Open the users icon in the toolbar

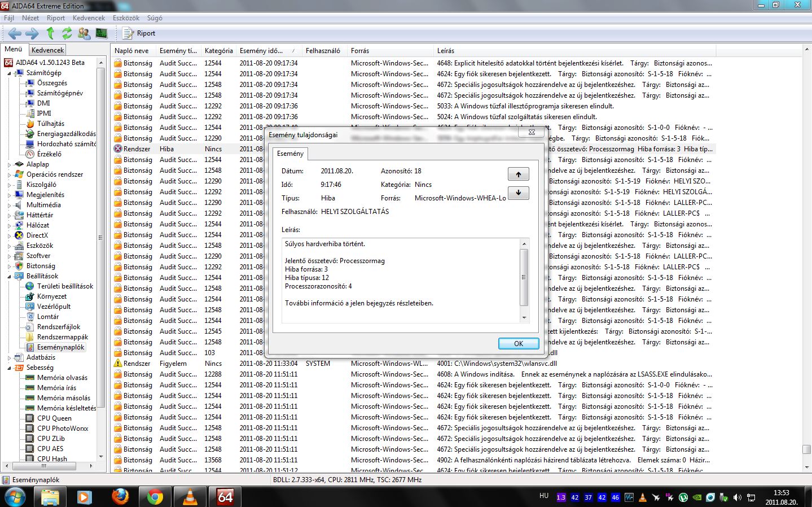click(84, 33)
